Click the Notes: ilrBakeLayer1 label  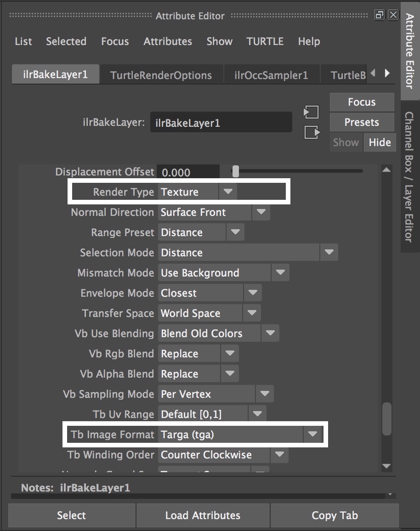tap(75, 488)
